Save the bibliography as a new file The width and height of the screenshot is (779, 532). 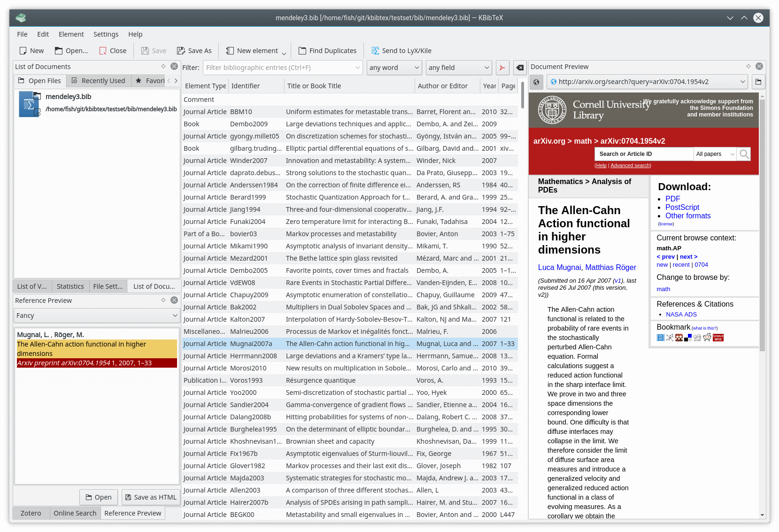click(x=194, y=50)
